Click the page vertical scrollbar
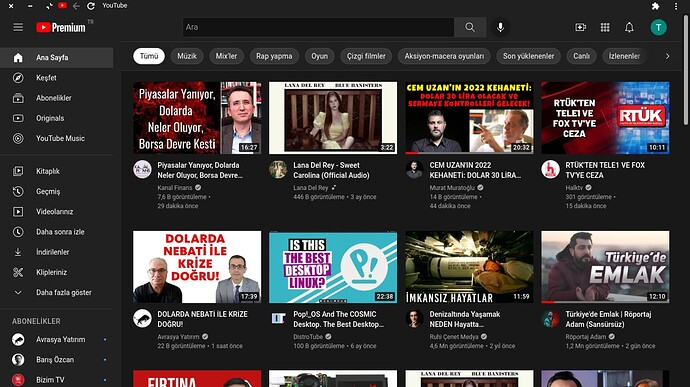Screen dimensions: 690x387 tap(685, 70)
